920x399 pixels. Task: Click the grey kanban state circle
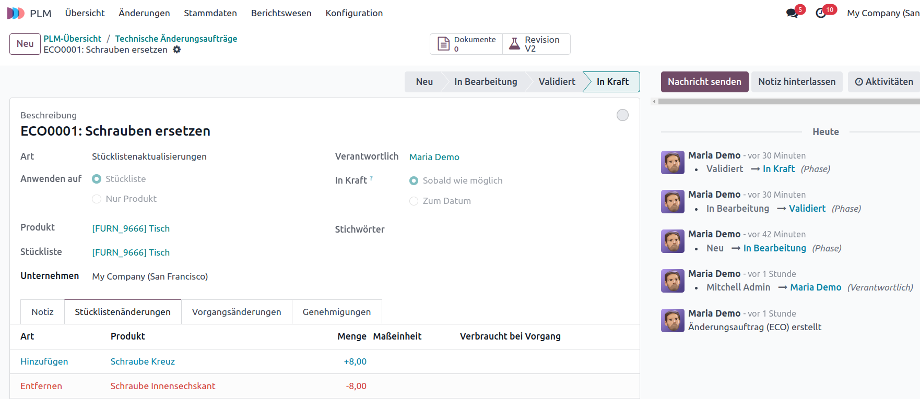coord(623,115)
